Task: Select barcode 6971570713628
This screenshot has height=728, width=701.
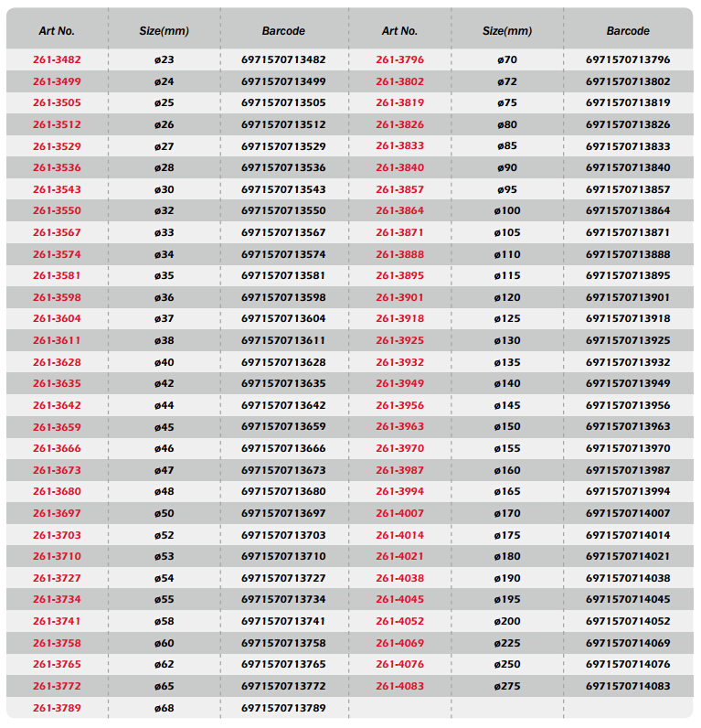Action: coord(283,362)
